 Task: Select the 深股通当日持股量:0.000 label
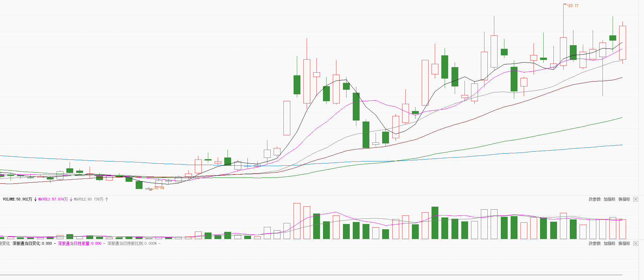coord(80,243)
